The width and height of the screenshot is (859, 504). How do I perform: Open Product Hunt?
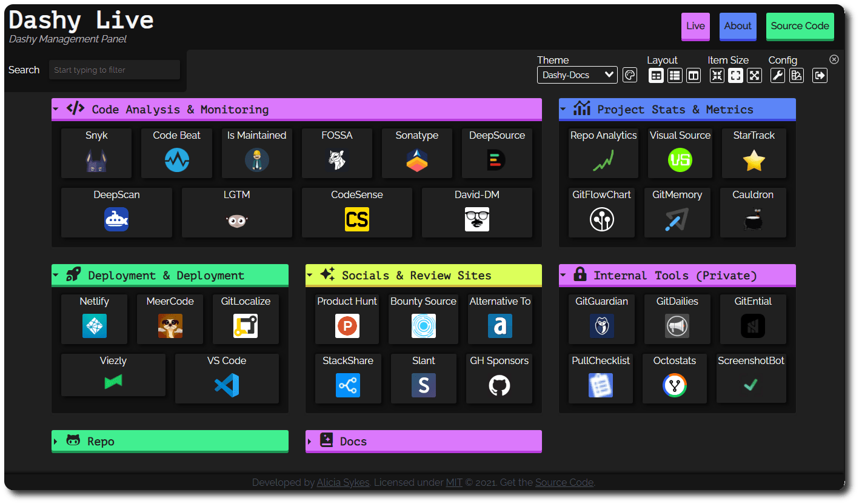[347, 319]
